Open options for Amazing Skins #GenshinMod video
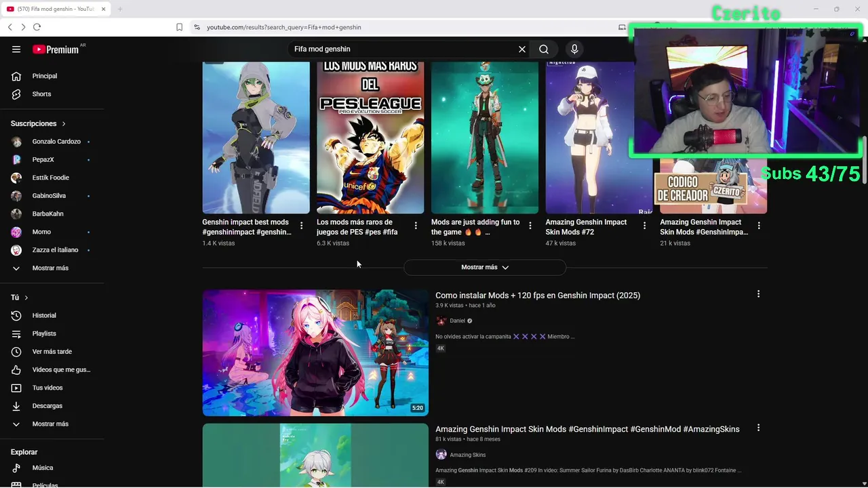Image resolution: width=868 pixels, height=488 pixels. tap(758, 428)
